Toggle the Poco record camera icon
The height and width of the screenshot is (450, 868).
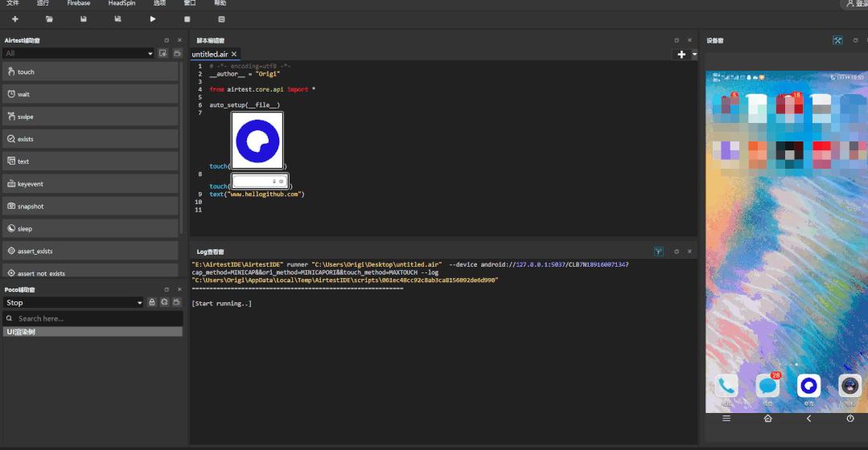176,302
